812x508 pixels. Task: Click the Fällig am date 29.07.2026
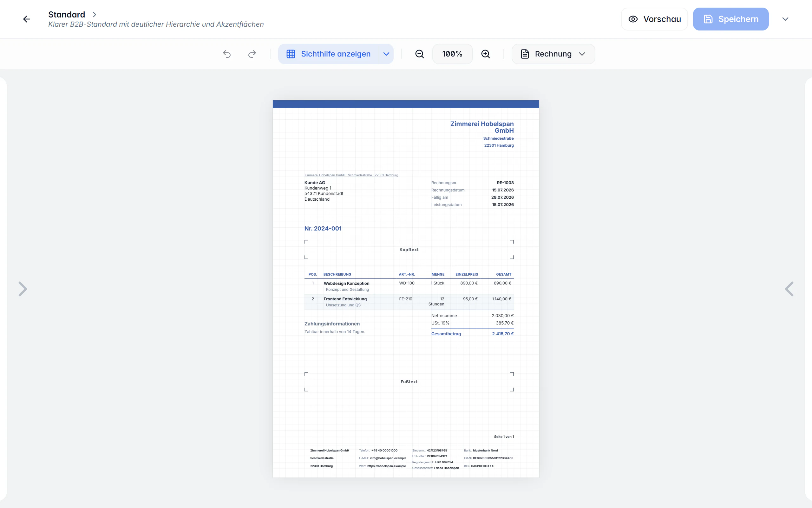502,197
